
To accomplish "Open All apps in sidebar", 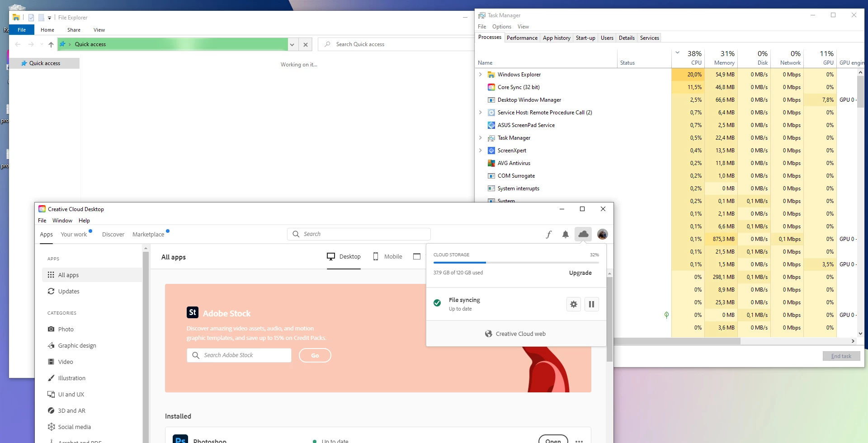I will pos(92,275).
